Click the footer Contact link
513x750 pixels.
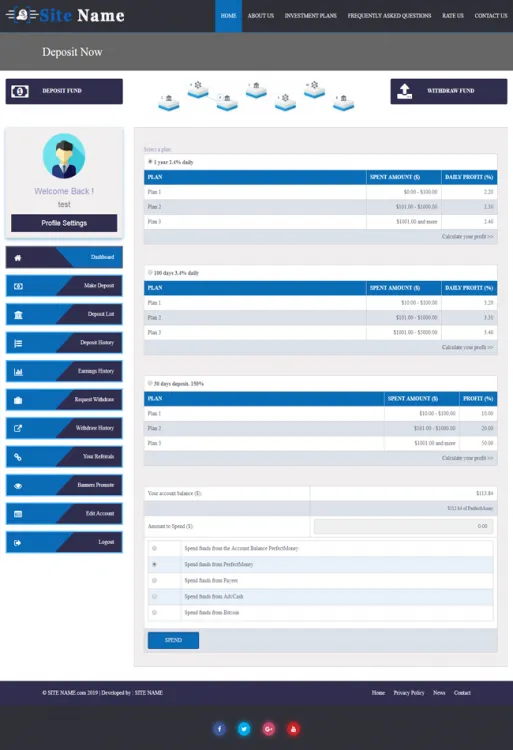462,693
